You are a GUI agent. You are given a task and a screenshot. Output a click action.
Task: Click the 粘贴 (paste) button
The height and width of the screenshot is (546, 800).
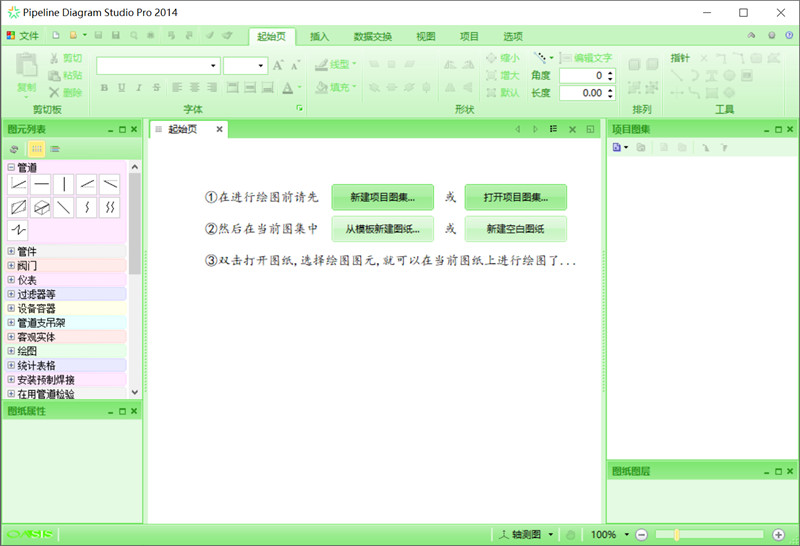(x=66, y=76)
